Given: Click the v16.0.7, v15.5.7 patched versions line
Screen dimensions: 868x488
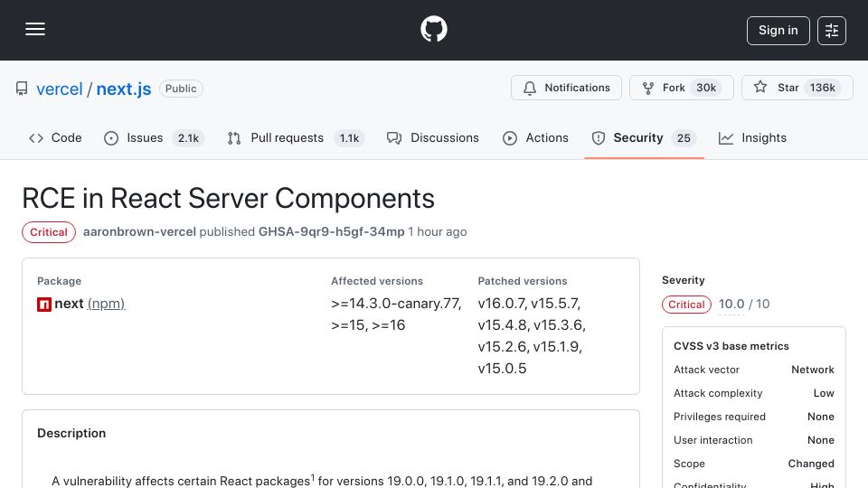Looking at the screenshot, I should tap(529, 304).
